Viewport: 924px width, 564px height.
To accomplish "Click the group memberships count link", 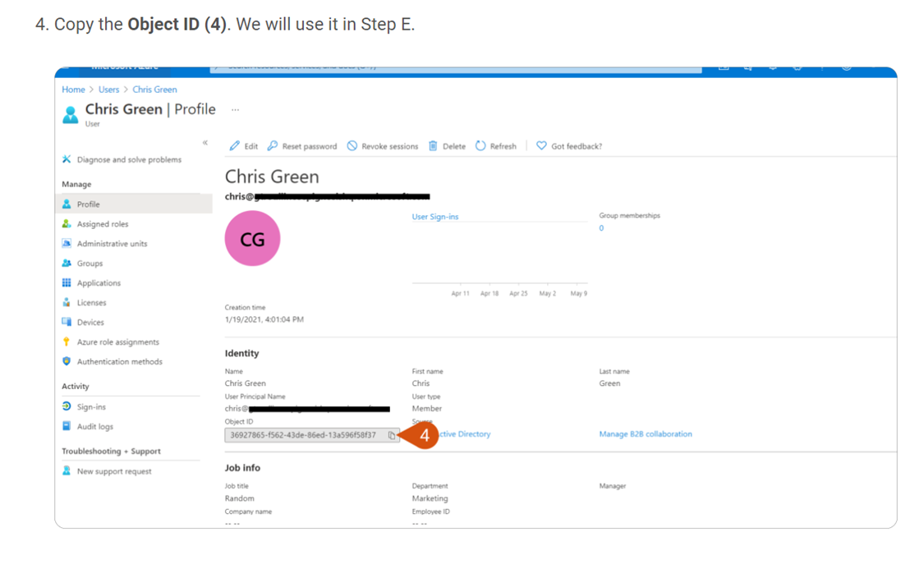I will point(600,227).
